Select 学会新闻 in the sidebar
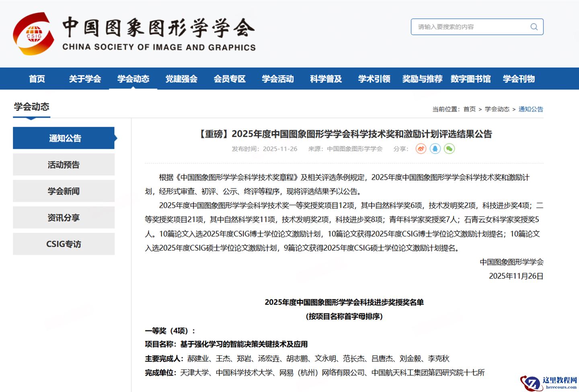Screen dimensions: 579x392 (x=64, y=191)
